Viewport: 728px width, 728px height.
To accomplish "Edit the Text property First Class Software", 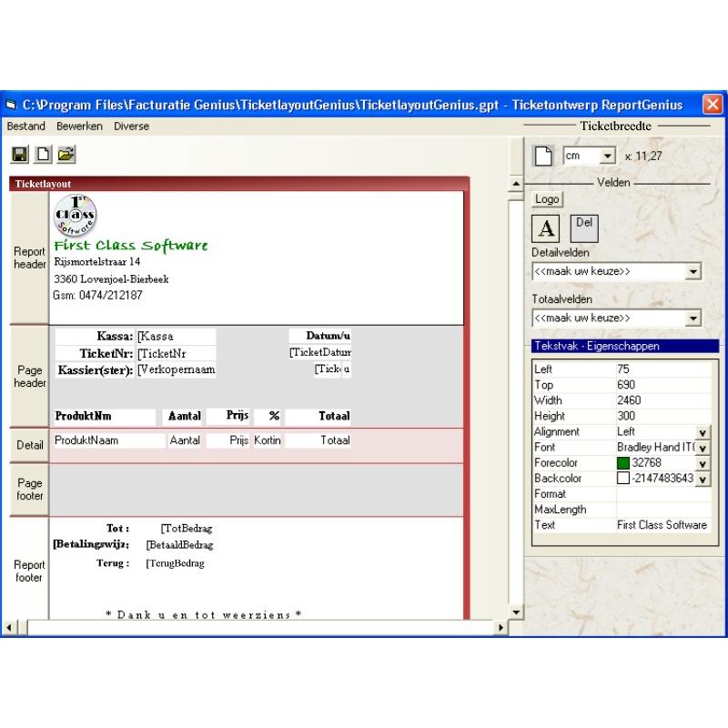I will pyautogui.click(x=663, y=525).
